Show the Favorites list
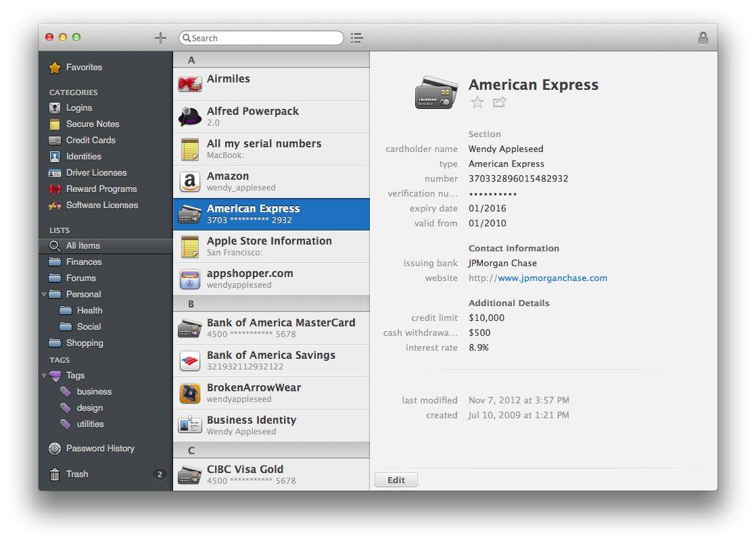This screenshot has width=756, height=544. point(84,67)
